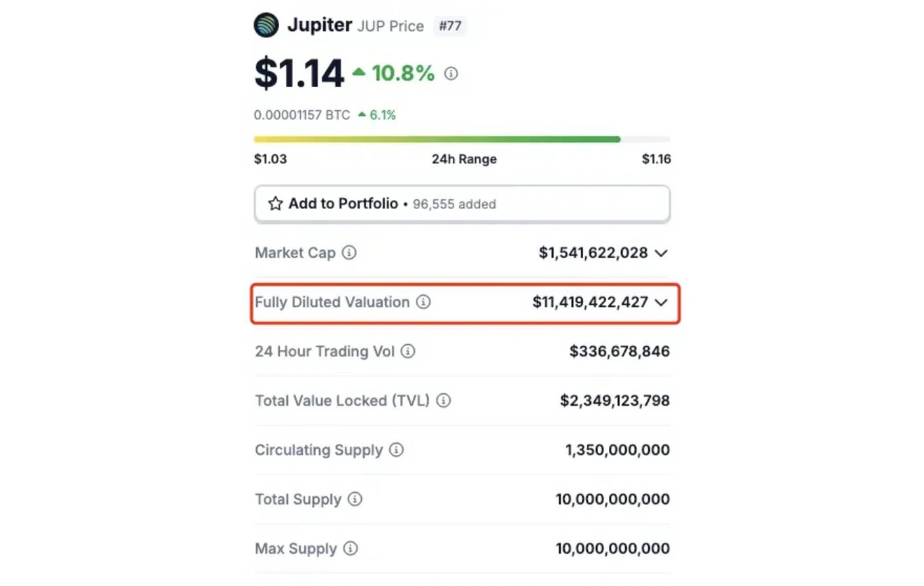Screen dimensions: 924x586
Task: Click the Total Supply info icon
Action: 355,499
